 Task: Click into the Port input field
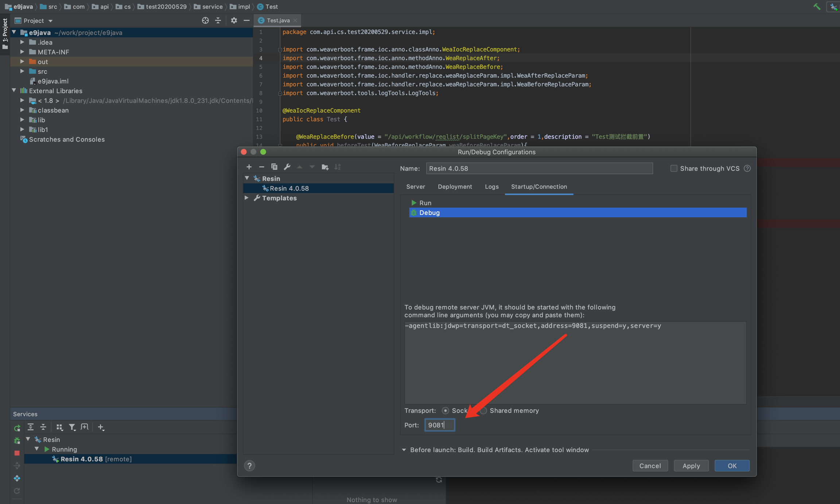pyautogui.click(x=439, y=425)
